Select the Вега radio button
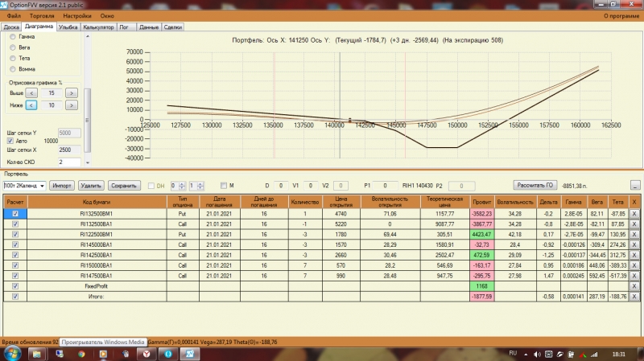The height and width of the screenshot is (361, 644). [13, 47]
